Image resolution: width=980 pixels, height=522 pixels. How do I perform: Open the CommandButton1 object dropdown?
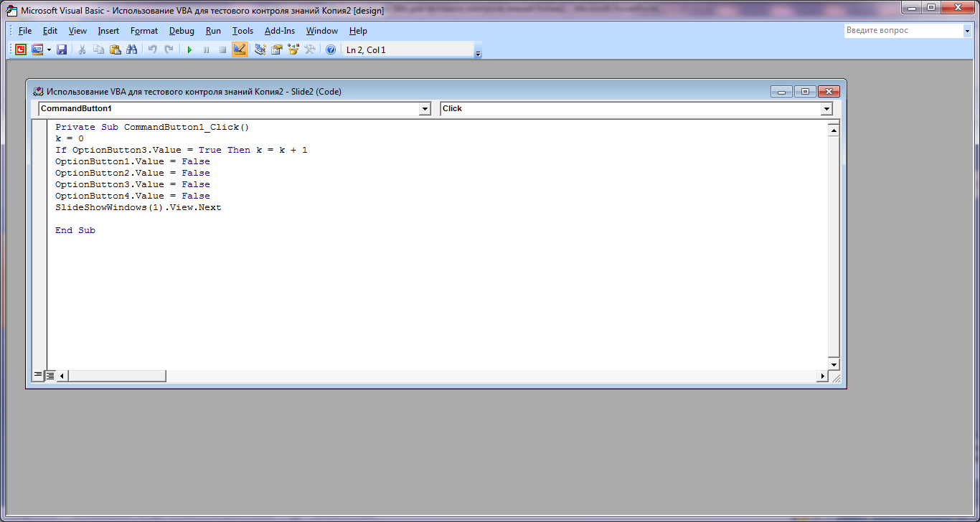(x=425, y=109)
